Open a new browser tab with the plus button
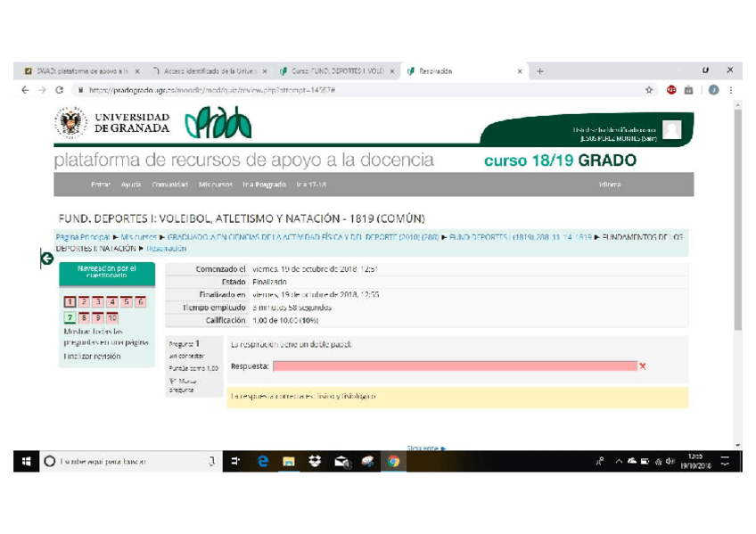 [x=540, y=71]
